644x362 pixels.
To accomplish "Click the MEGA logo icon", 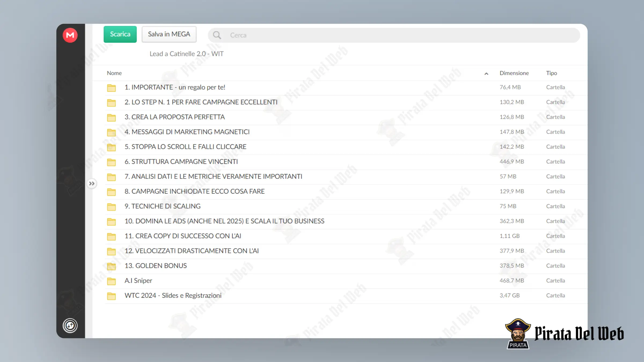I will pyautogui.click(x=70, y=35).
